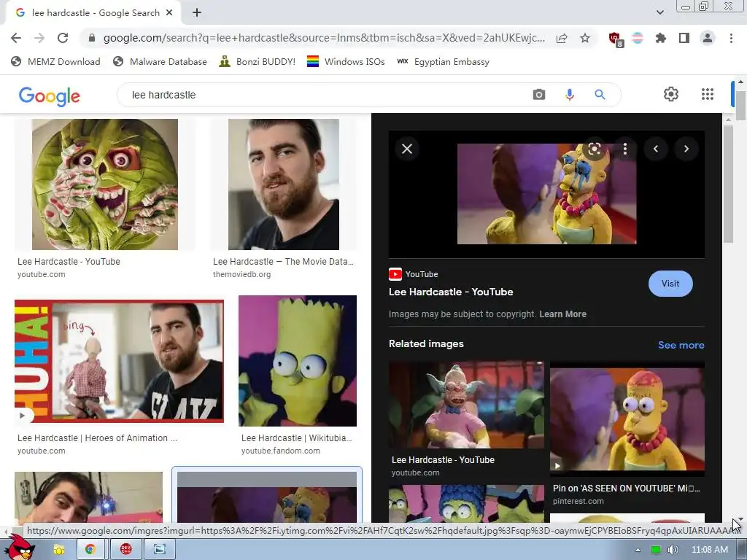Open a new browser tab

point(197,13)
